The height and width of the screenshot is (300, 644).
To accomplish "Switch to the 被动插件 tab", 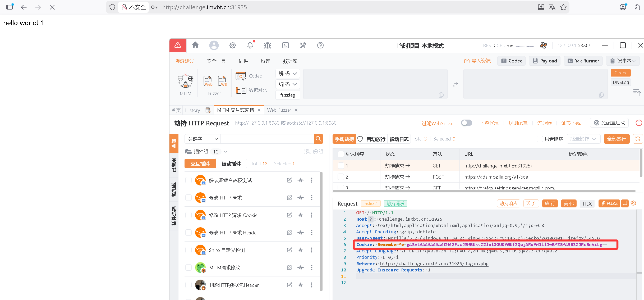I will (231, 163).
